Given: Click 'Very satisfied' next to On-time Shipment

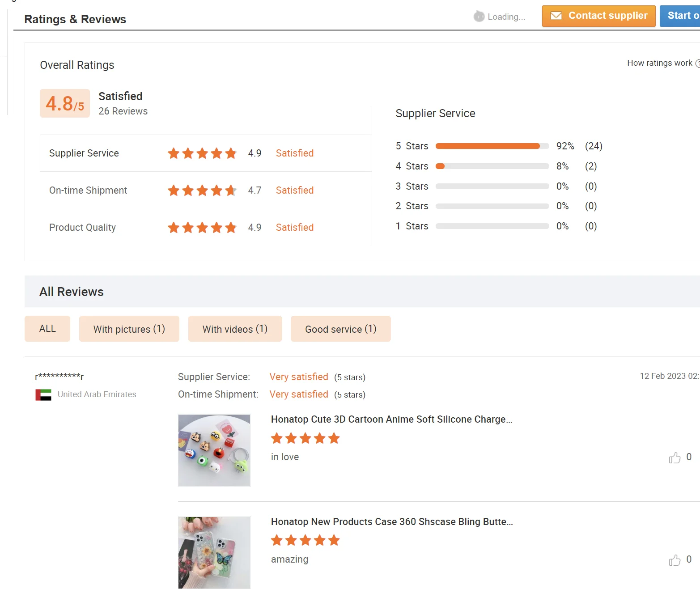Looking at the screenshot, I should (x=299, y=394).
